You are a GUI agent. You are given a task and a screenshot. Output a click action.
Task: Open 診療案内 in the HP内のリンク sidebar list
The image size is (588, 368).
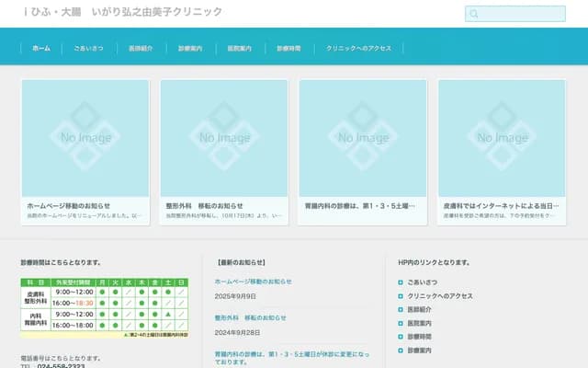pos(420,351)
